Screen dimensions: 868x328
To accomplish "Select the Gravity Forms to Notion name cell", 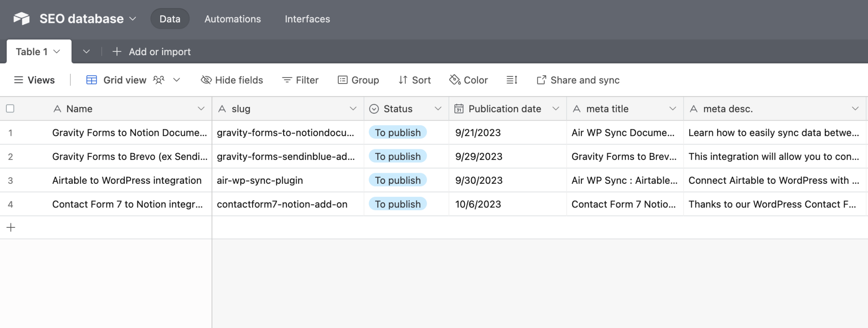I will pos(129,132).
